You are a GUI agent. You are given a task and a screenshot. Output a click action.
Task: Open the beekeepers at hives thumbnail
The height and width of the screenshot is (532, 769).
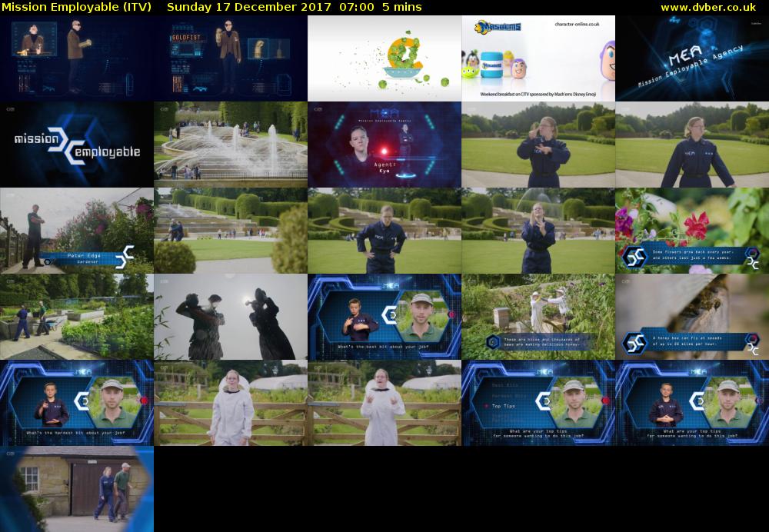pos(538,317)
